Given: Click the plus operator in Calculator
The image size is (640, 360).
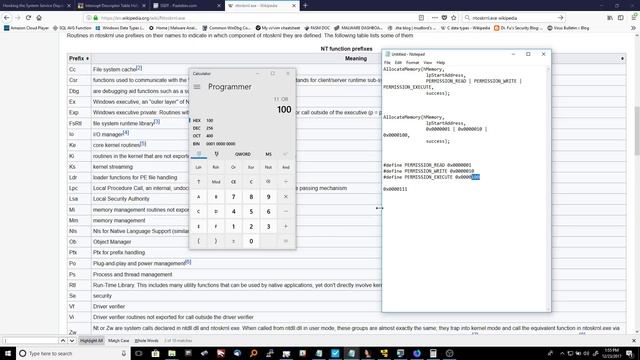Looking at the screenshot, I should coord(286,226).
